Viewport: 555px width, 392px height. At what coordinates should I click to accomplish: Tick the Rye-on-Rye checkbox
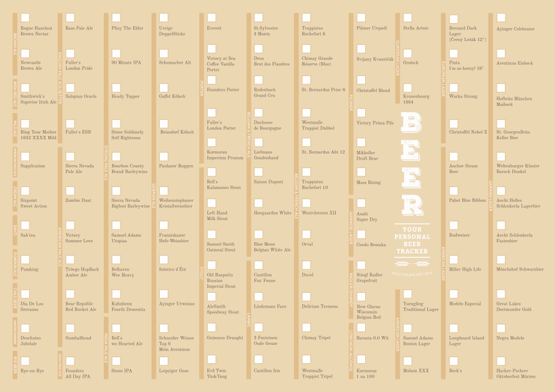25,361
